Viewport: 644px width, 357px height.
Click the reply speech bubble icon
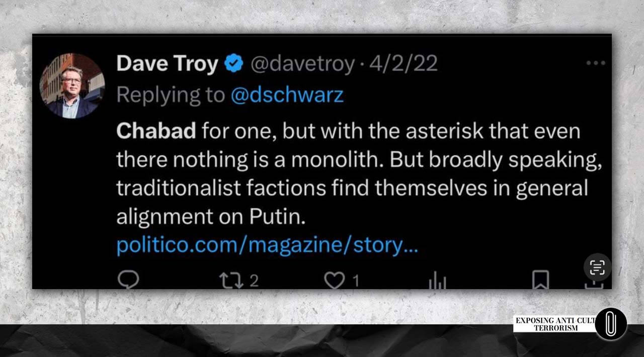click(x=128, y=280)
